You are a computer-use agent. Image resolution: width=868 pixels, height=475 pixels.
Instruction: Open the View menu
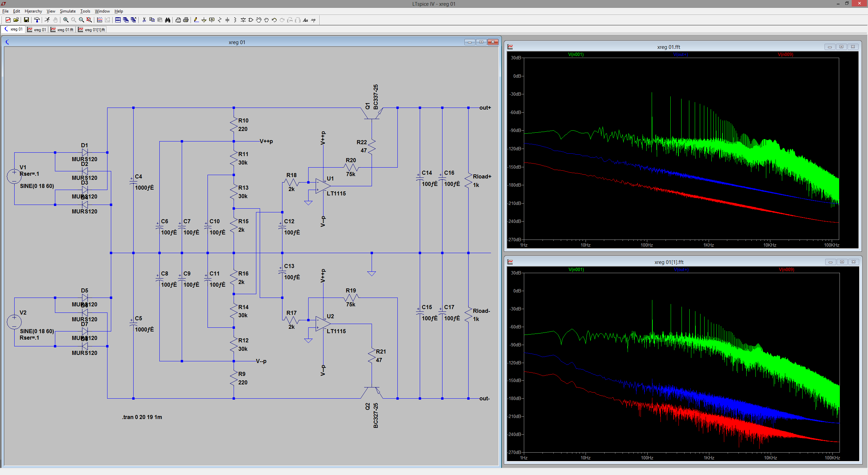click(51, 11)
